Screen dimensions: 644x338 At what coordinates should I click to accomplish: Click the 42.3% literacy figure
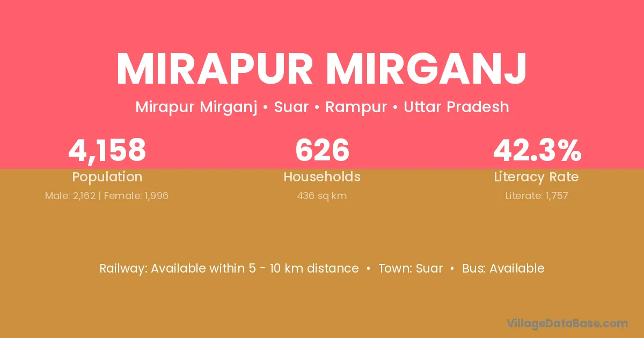click(x=537, y=150)
